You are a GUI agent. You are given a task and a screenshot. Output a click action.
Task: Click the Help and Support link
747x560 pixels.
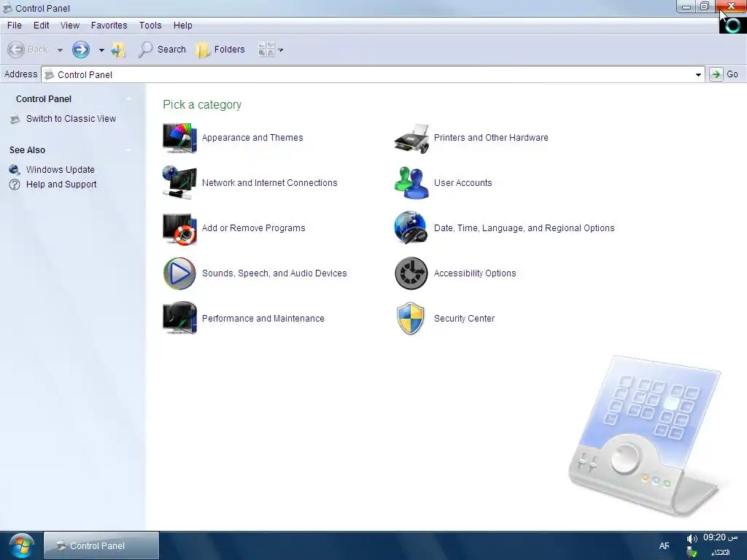61,184
